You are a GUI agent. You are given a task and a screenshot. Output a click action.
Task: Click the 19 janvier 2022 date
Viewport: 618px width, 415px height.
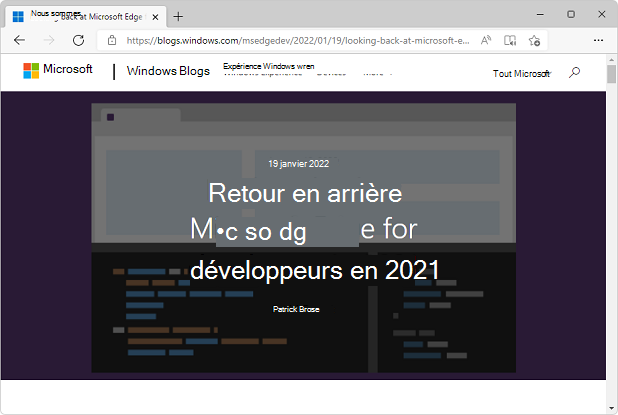pos(298,164)
